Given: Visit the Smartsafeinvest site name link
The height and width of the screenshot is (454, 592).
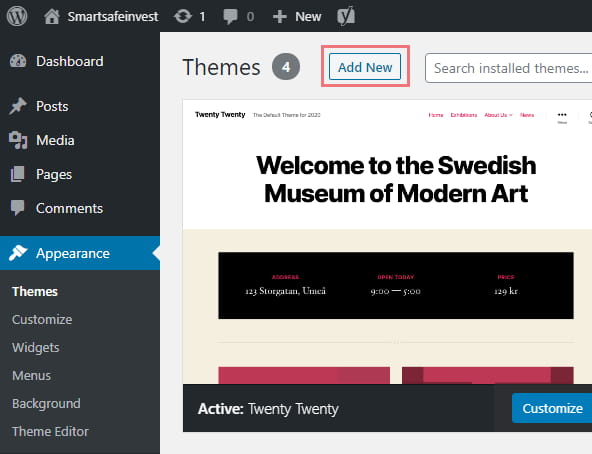Looking at the screenshot, I should click(x=113, y=17).
